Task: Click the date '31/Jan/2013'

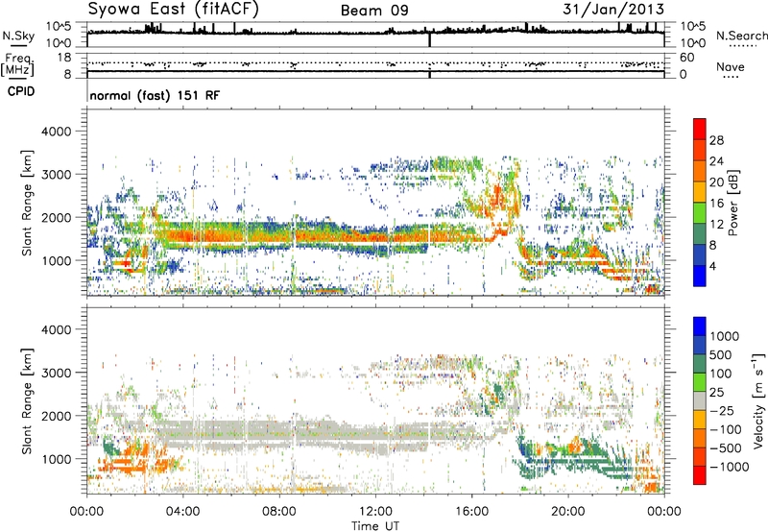Action: click(613, 9)
